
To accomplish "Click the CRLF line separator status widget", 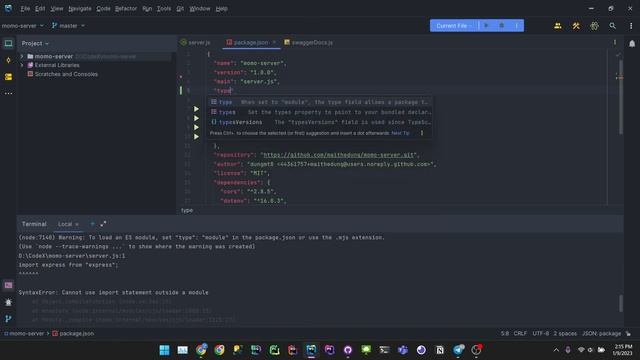I will (x=520, y=333).
